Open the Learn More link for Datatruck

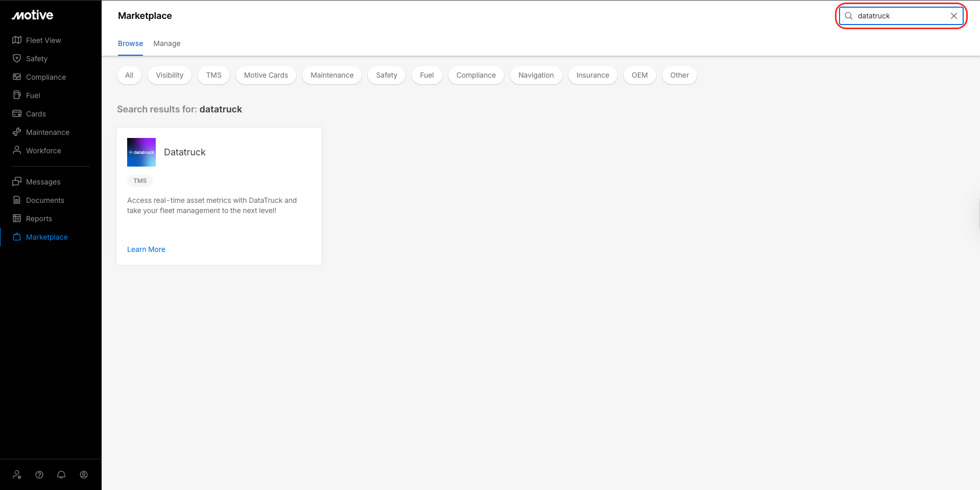tap(146, 249)
